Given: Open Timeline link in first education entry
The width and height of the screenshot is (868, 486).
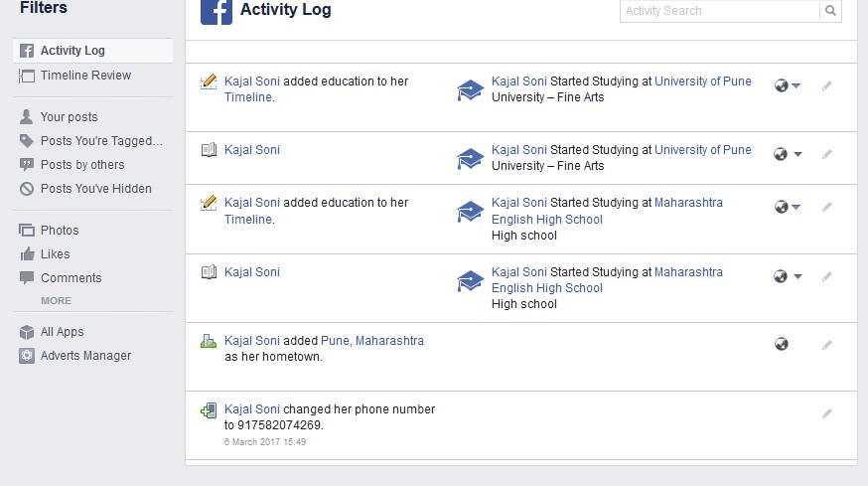Looking at the screenshot, I should click(x=249, y=97).
